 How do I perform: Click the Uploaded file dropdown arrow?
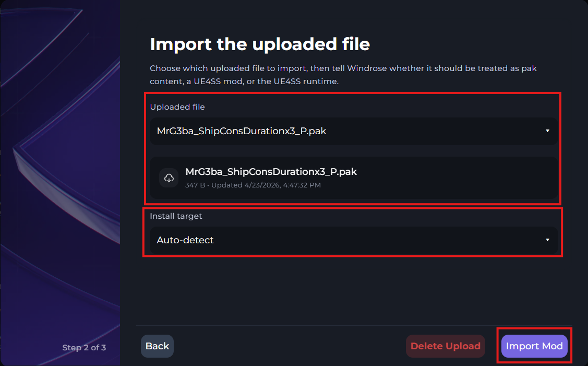[547, 131]
